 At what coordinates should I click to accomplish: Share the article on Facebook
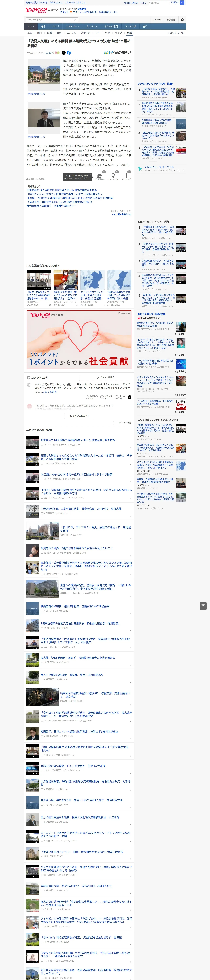(69, 53)
